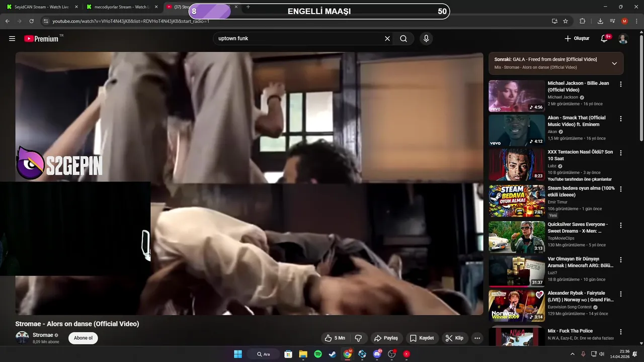Screen dimensions: 644x362
Task: Close the SeyidCAN Stream tab
Action: (76, 7)
